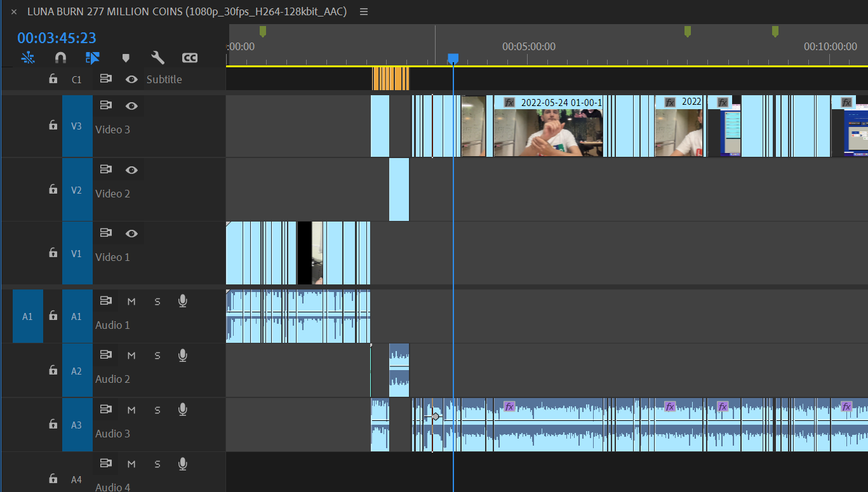The image size is (868, 492).
Task: Solo Audio 4 track
Action: (x=157, y=465)
